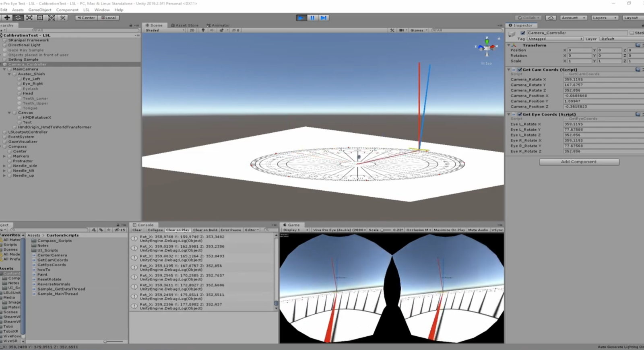Viewport: 644px width, 350px height.
Task: Open the Untagged tag dropdown
Action: [555, 39]
